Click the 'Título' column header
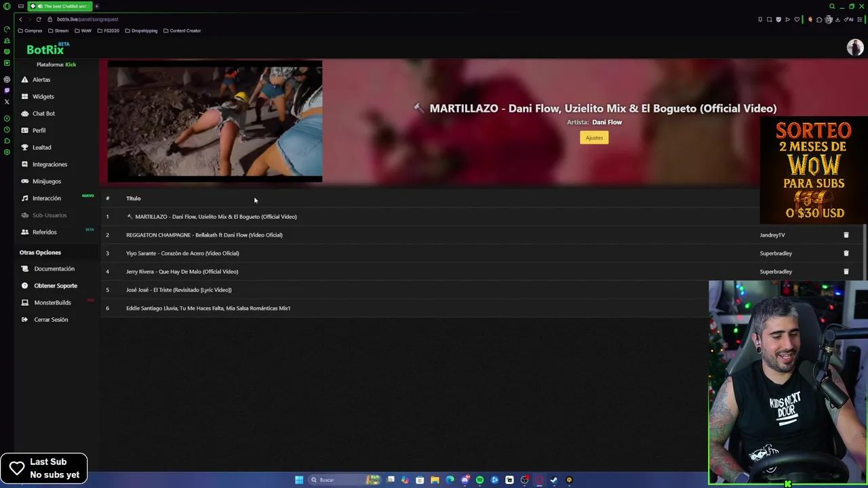 click(134, 198)
